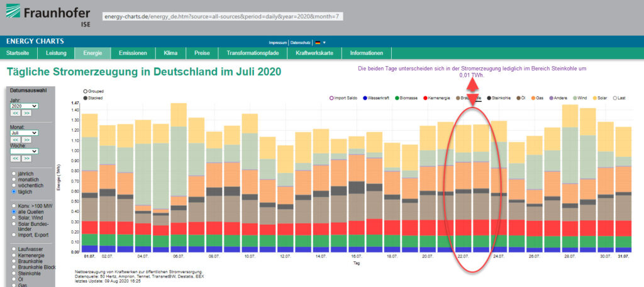Select Grouped chart mode

[x=85, y=91]
